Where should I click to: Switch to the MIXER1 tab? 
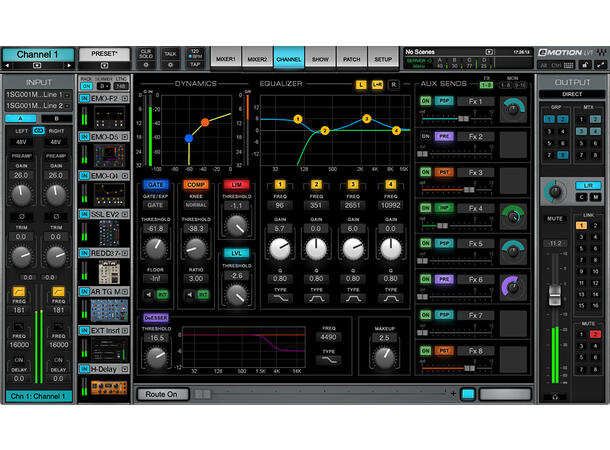click(226, 59)
